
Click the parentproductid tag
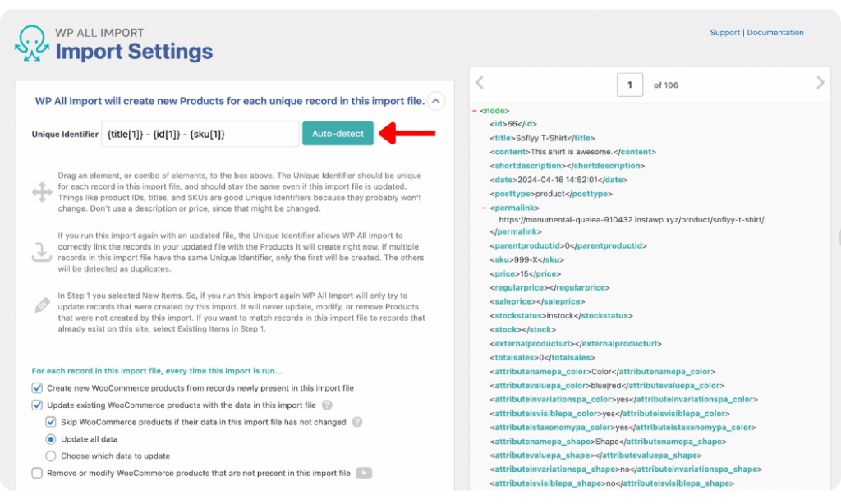[x=568, y=245]
